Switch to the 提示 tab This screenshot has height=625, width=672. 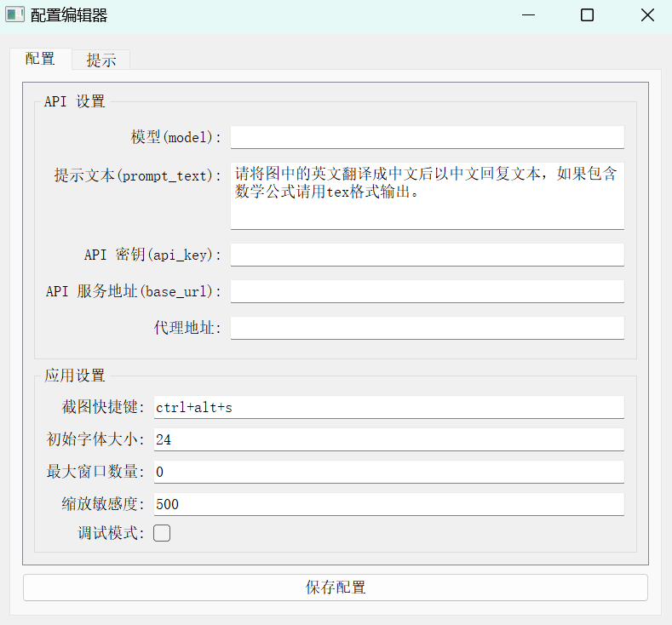tap(101, 60)
